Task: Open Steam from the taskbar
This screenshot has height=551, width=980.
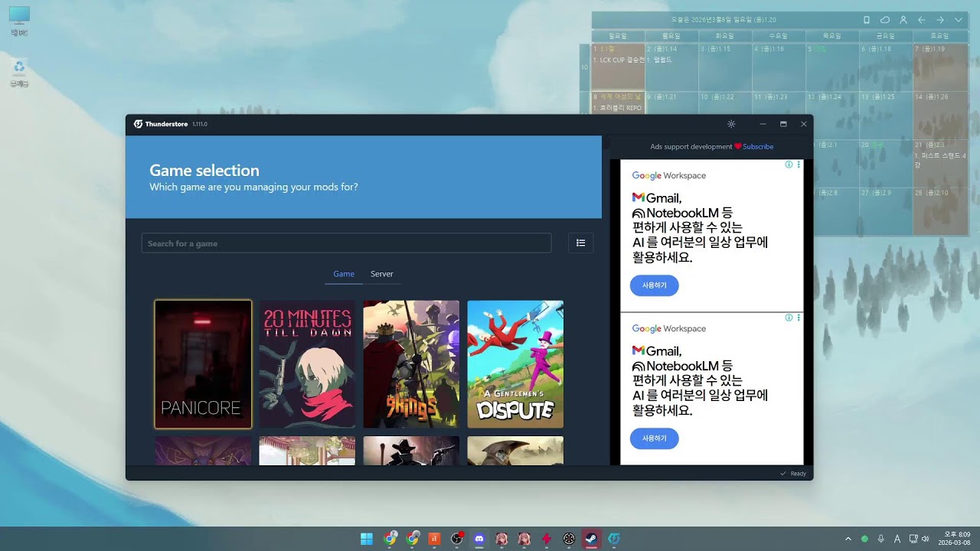Action: coord(591,539)
